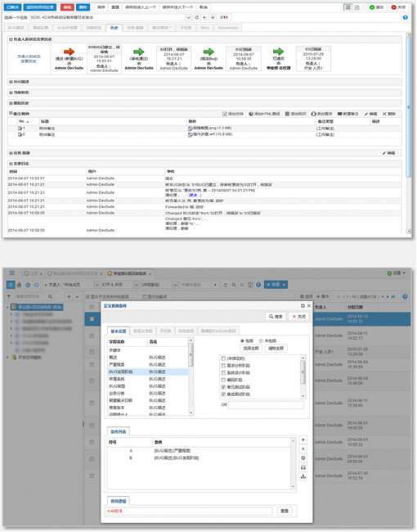This screenshot has width=417, height=532.
Task: Select the 严重程度 row in field list
Action: click(148, 365)
